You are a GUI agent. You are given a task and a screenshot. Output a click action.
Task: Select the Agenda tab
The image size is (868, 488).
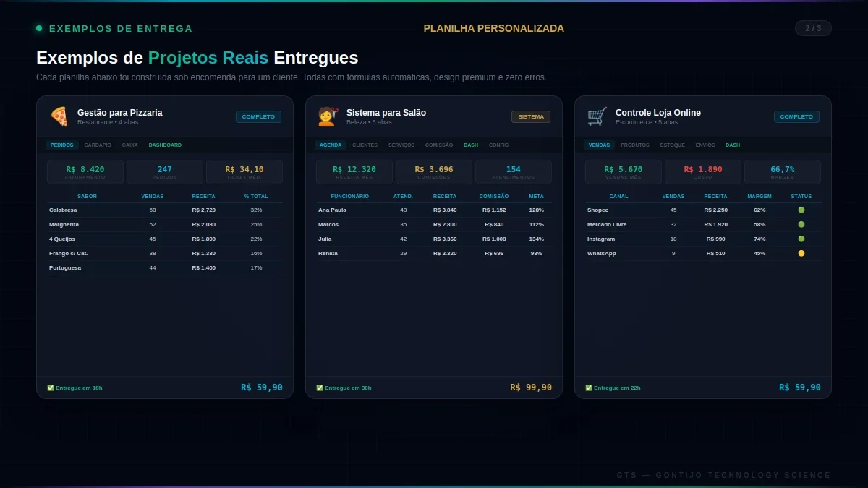tap(331, 145)
